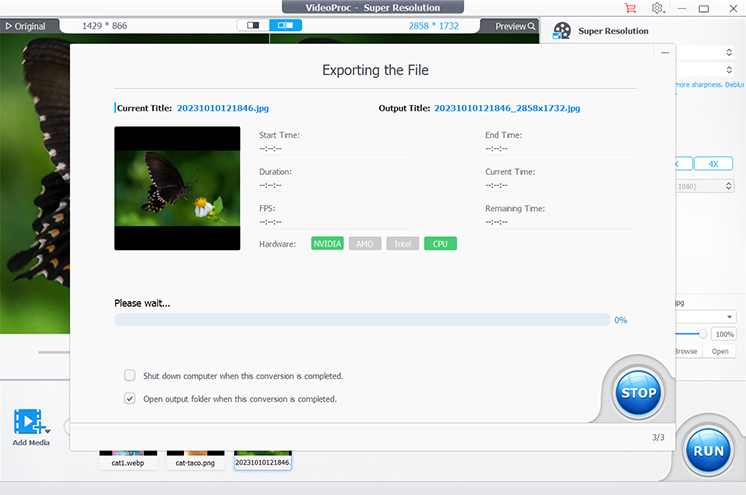
Task: Click the Browse output folder button
Action: [x=687, y=351]
